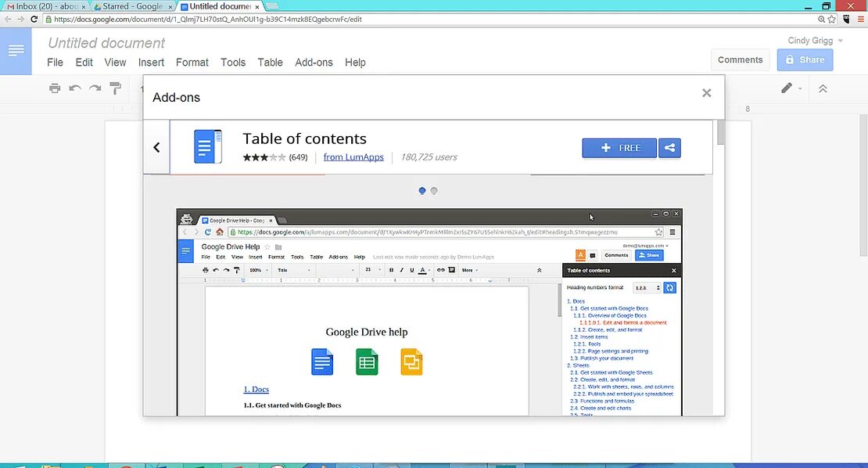Image resolution: width=868 pixels, height=468 pixels.
Task: Redo with the toolbar redo arrow
Action: (x=95, y=88)
